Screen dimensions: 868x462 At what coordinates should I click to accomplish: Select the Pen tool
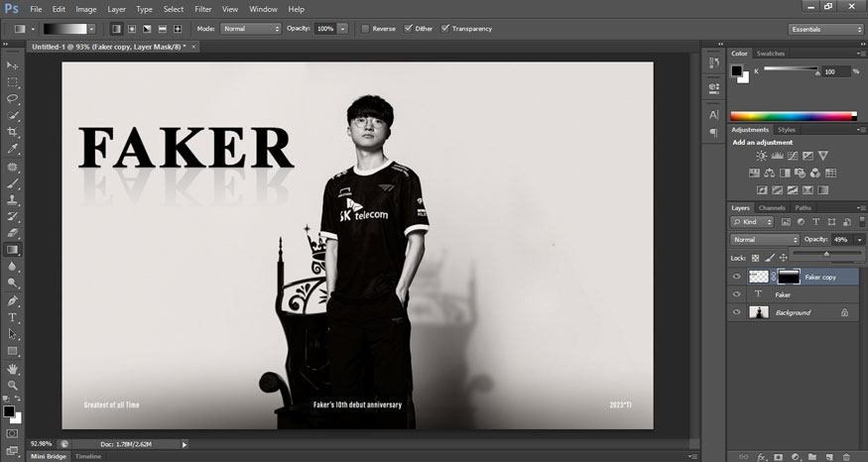pyautogui.click(x=12, y=301)
